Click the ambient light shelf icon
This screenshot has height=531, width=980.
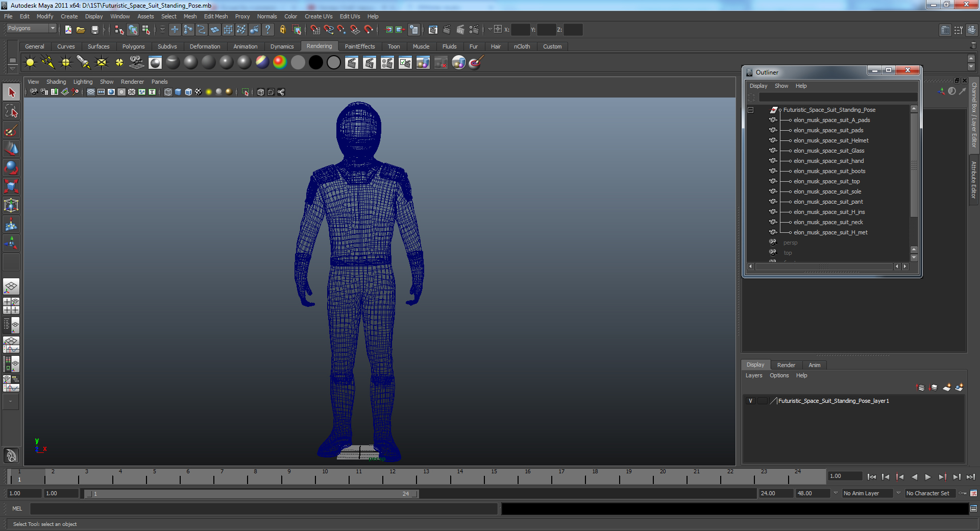[30, 63]
